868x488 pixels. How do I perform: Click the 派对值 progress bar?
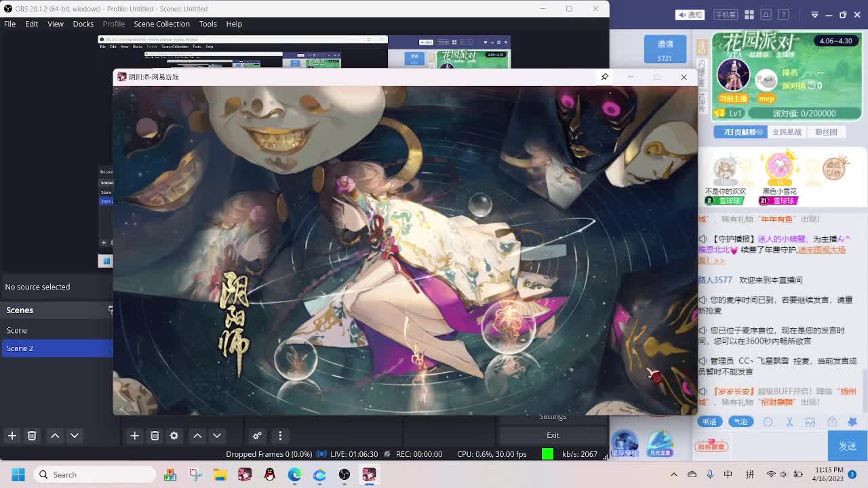tap(804, 113)
